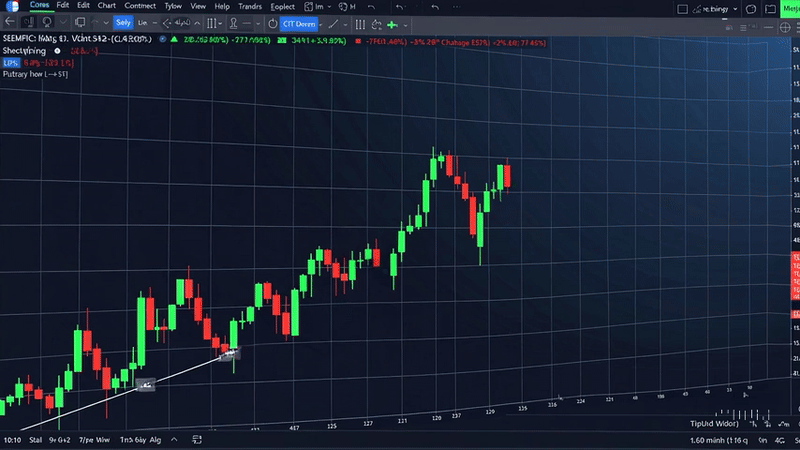Toggle the power icon beside CIT Demm

[x=272, y=23]
